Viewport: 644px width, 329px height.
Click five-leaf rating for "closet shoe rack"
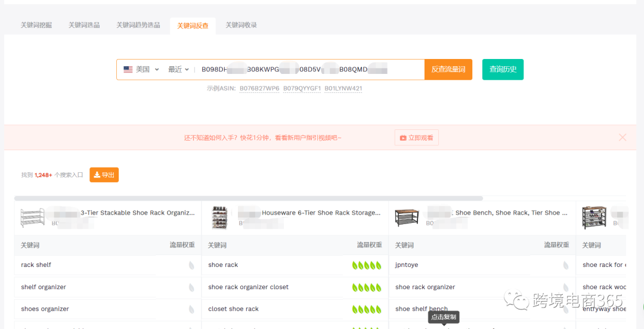point(367,309)
